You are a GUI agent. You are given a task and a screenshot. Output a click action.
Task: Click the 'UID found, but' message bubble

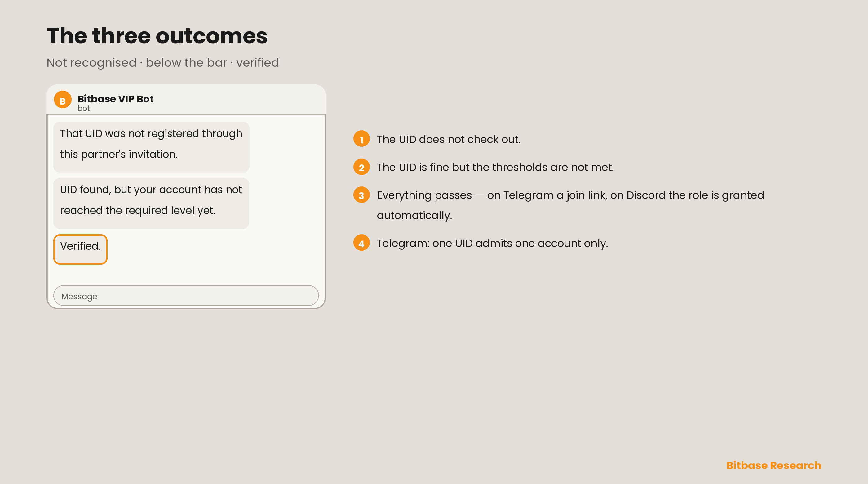[x=151, y=203]
